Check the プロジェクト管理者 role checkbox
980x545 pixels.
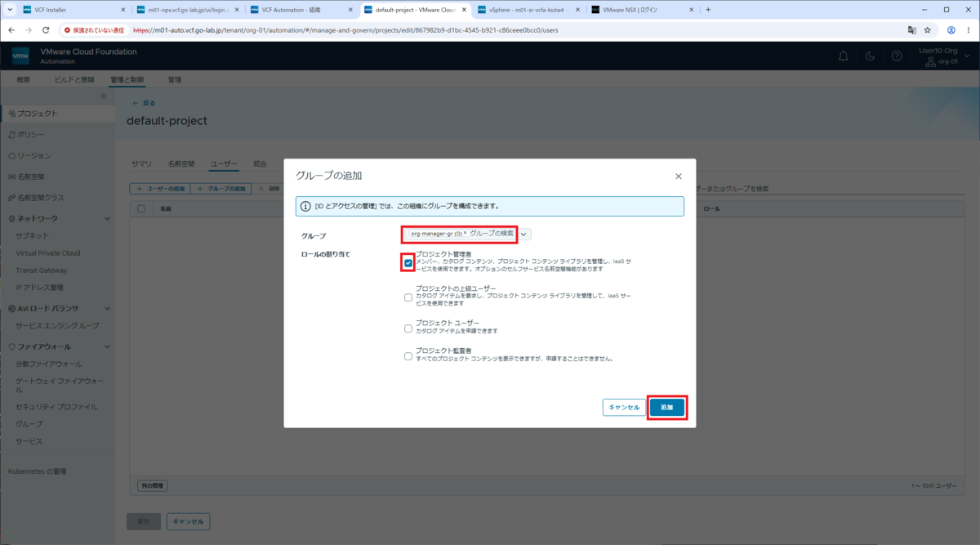coord(408,263)
